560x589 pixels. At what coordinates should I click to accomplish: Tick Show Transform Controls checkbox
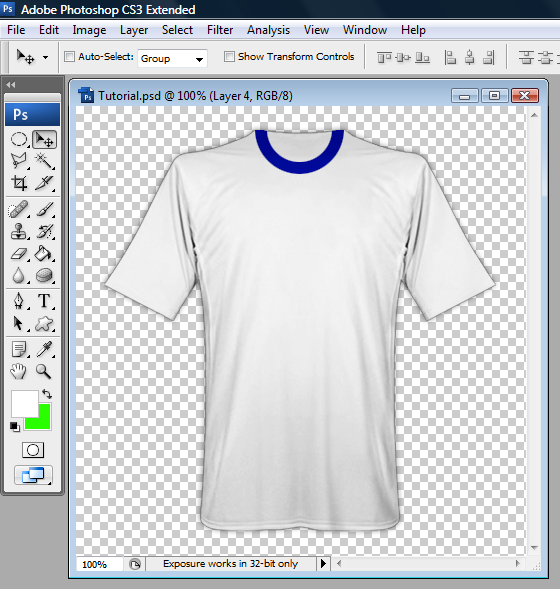(229, 56)
